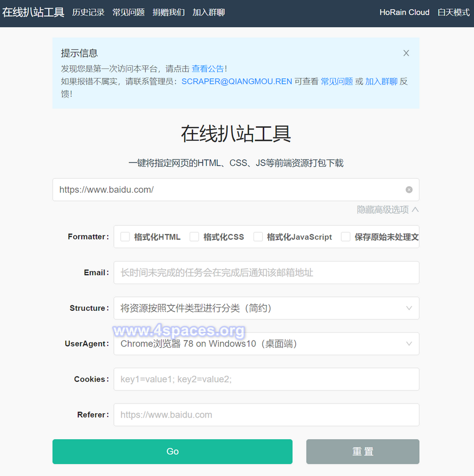
Task: Click 捐赠我们 in the navigation bar
Action: pos(168,12)
